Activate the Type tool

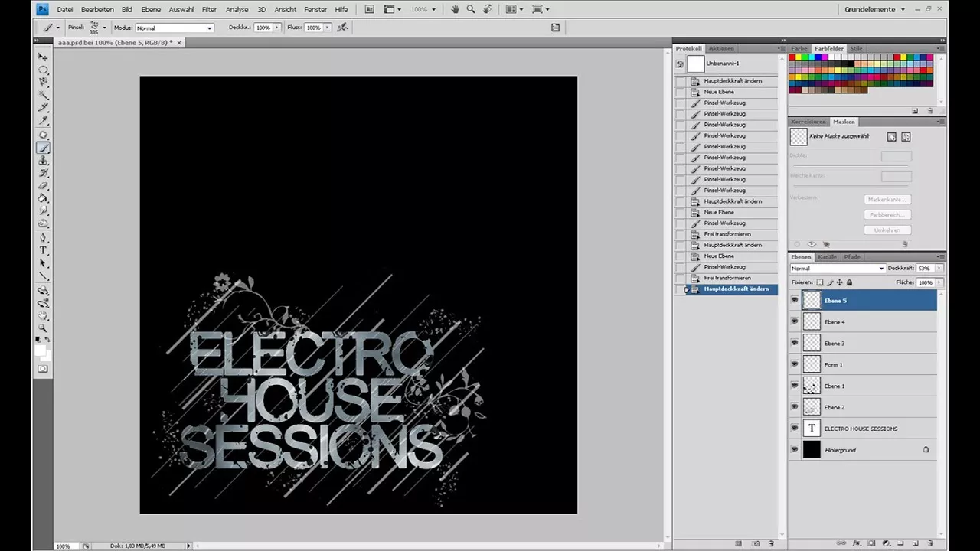click(x=43, y=250)
